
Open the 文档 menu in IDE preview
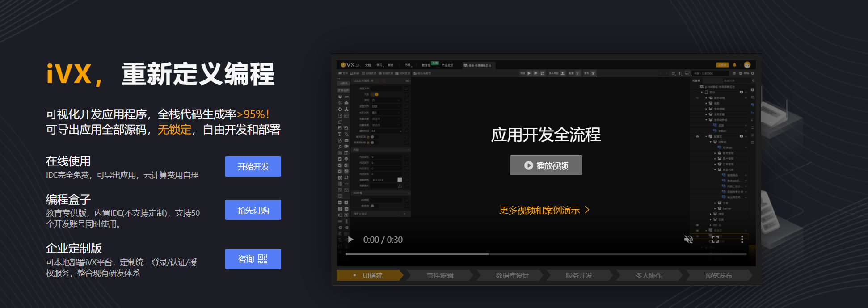[x=368, y=65]
